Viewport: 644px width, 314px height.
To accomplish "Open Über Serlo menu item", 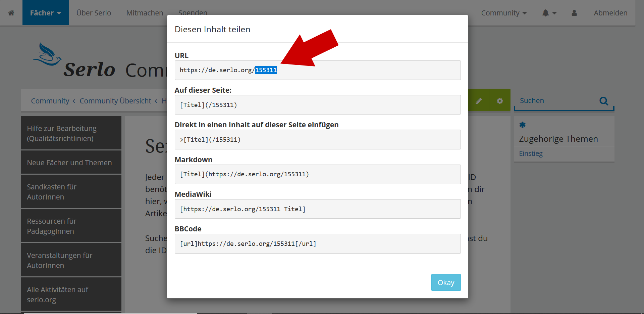I will coord(94,13).
